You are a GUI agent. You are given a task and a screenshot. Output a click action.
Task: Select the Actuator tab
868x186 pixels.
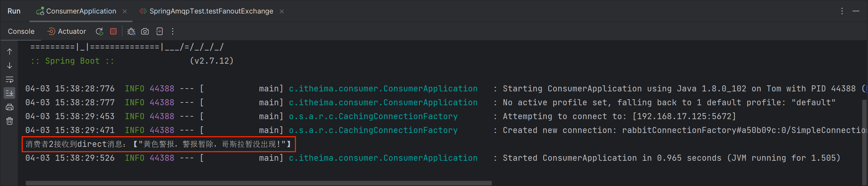coord(67,32)
